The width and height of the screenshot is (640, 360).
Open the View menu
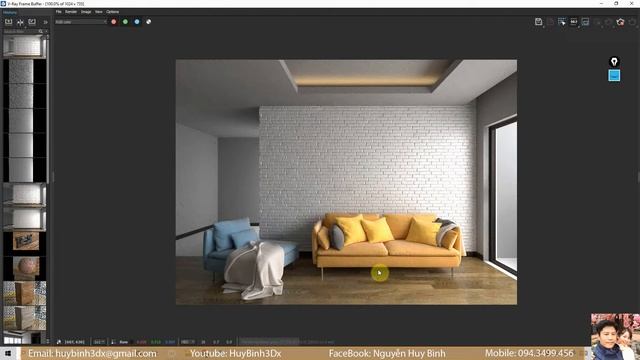(x=98, y=12)
